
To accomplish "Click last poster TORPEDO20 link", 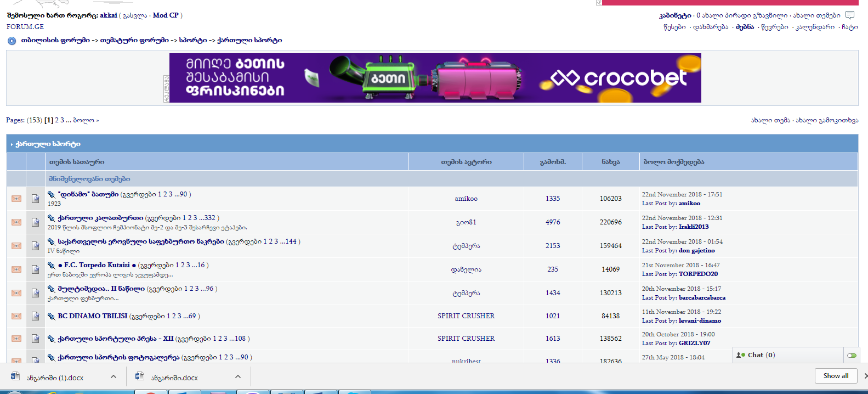I will coord(698,274).
